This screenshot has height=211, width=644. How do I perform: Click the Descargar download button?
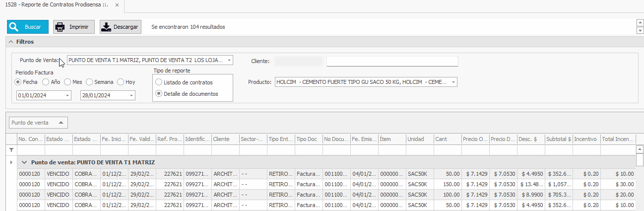pos(121,27)
